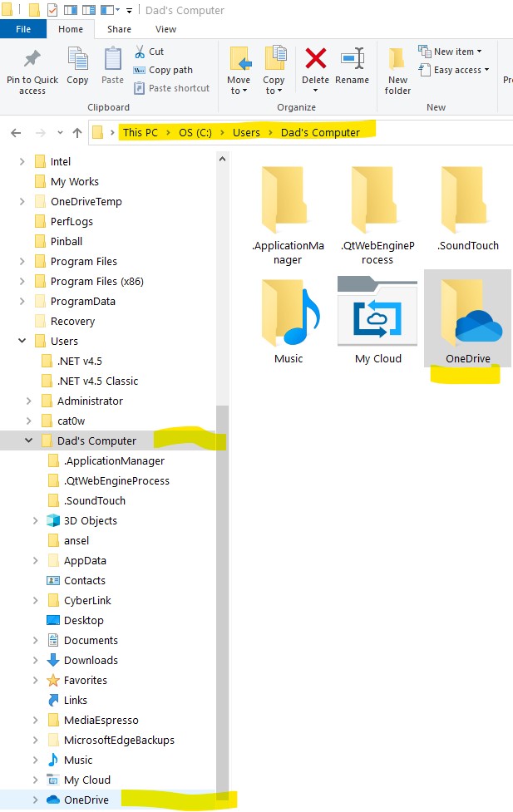The image size is (513, 812).
Task: Click the Cut scissors icon
Action: click(x=140, y=52)
